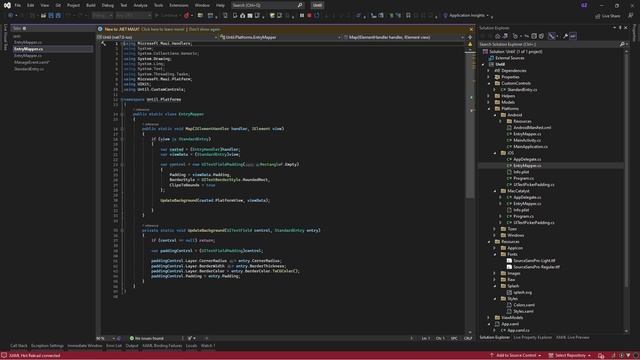The width and height of the screenshot is (640, 360).
Task: Select AndroidManifest.xml in Solution Explorer
Action: click(x=532, y=128)
